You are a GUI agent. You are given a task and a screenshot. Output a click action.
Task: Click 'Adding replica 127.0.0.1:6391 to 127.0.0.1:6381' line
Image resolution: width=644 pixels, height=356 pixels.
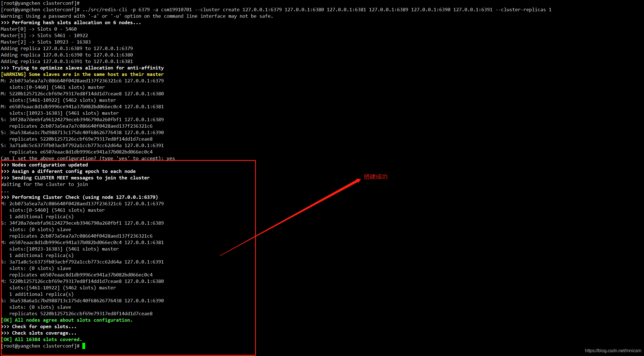pyautogui.click(x=67, y=61)
